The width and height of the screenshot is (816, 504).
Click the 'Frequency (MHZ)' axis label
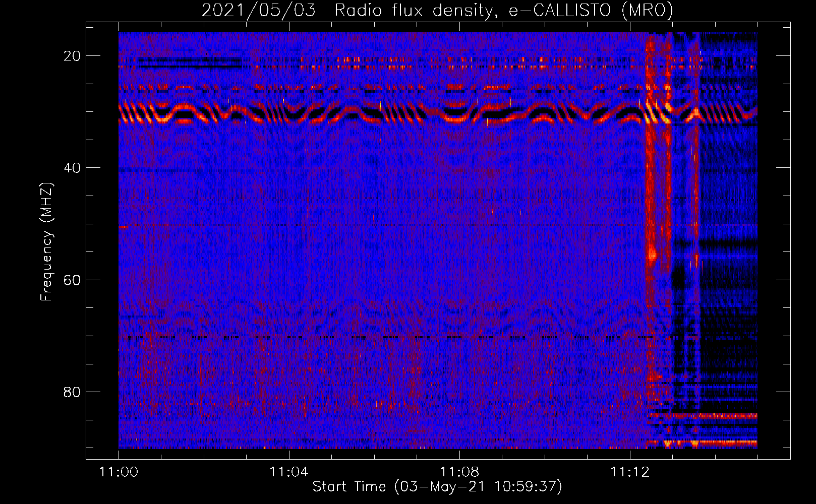[46, 241]
